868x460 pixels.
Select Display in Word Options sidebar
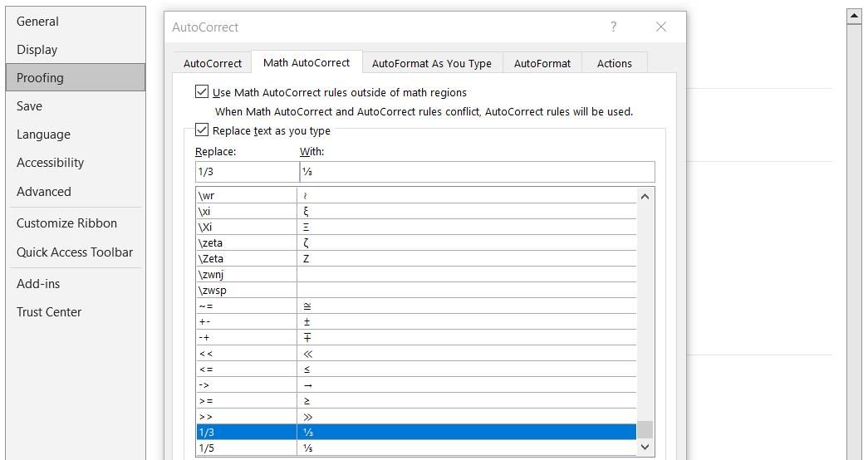coord(76,49)
